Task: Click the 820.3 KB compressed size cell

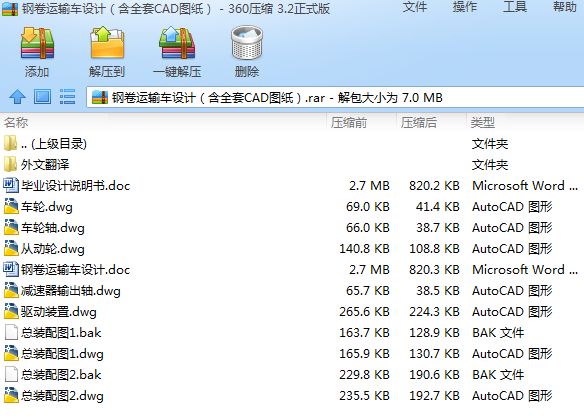Action: tap(434, 269)
